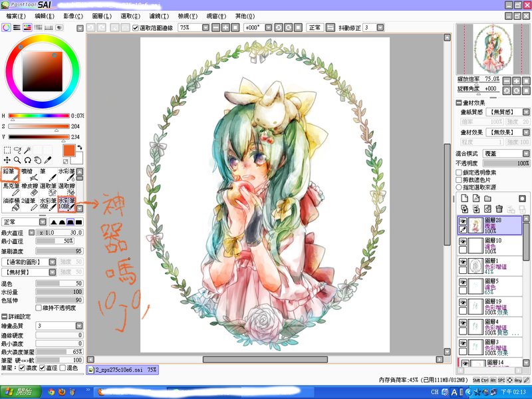The height and width of the screenshot is (399, 532).
Task: Choose the 油漆桶 bucket fill tool
Action: coord(11,204)
